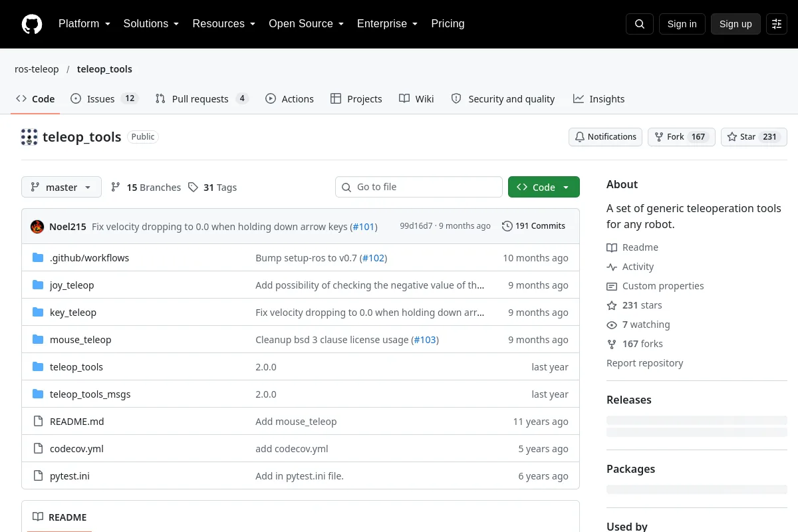The image size is (798, 532).
Task: Open 'add codecov.yml' commit message
Action: (x=292, y=448)
